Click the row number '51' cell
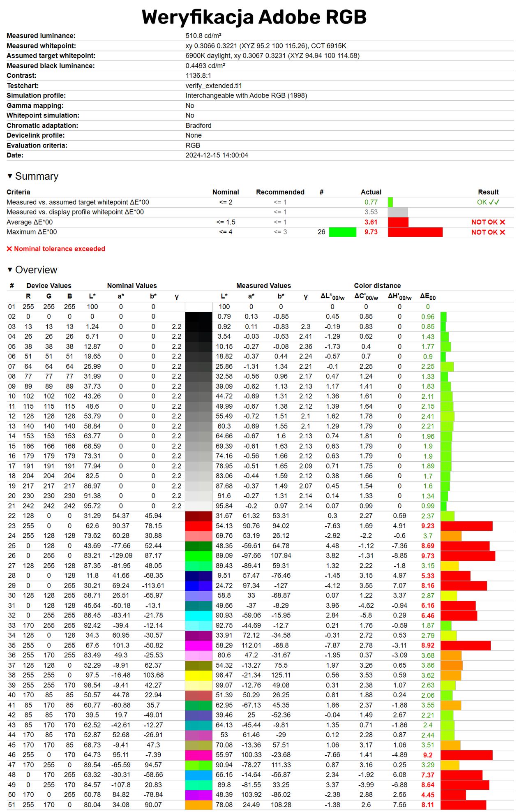526x812 pixels. (12, 805)
